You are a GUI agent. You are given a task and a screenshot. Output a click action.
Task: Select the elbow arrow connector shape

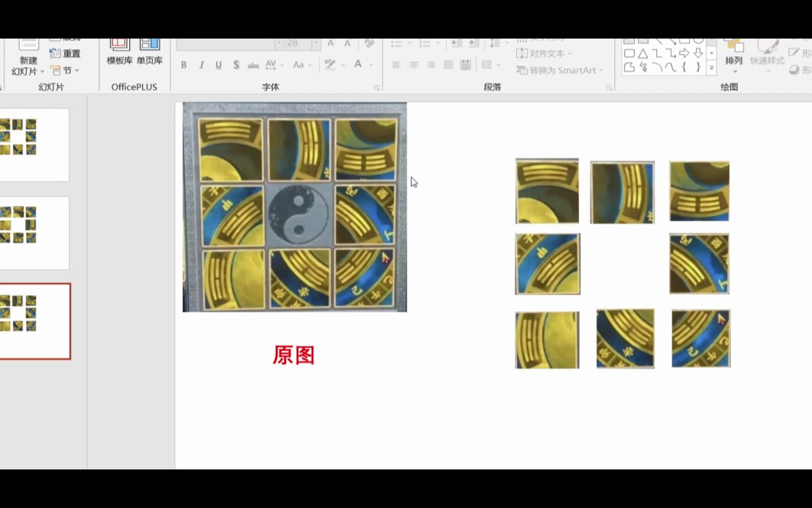pyautogui.click(x=671, y=53)
